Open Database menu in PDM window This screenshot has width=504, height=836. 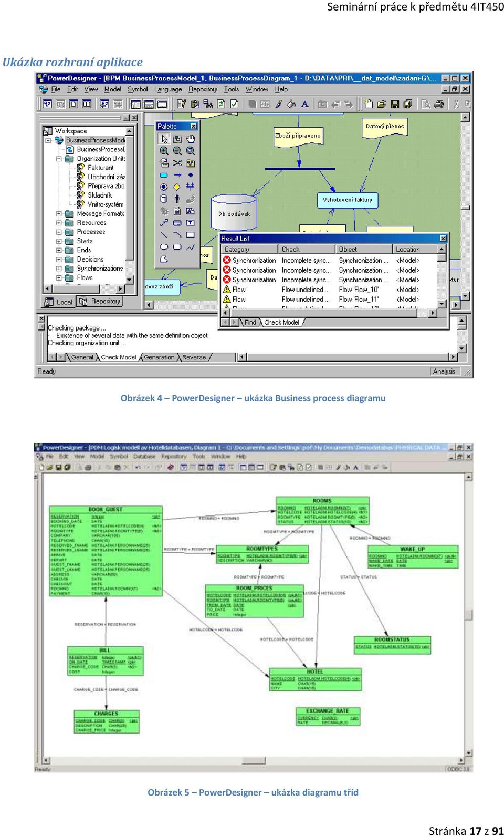144,456
